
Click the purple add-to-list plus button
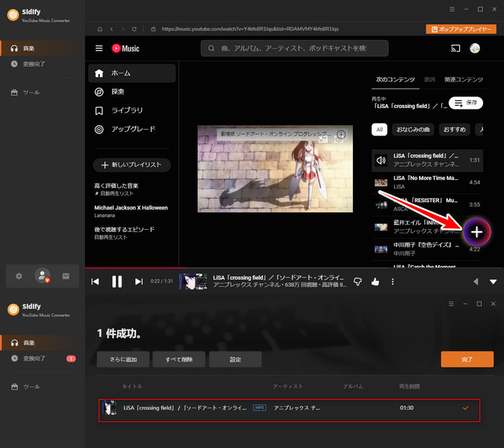(x=477, y=231)
